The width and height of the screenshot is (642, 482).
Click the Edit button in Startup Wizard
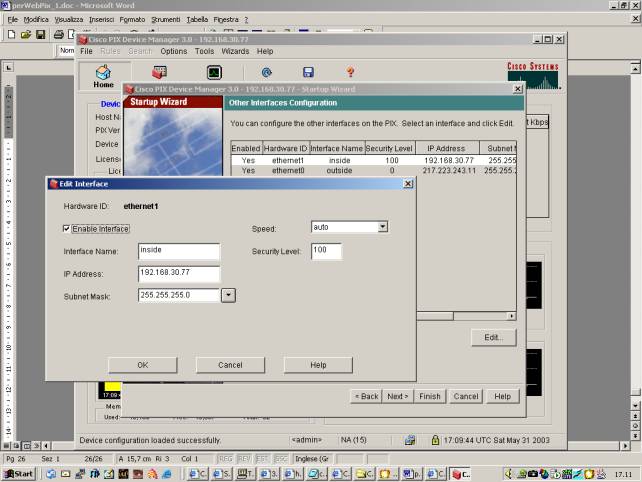(494, 337)
